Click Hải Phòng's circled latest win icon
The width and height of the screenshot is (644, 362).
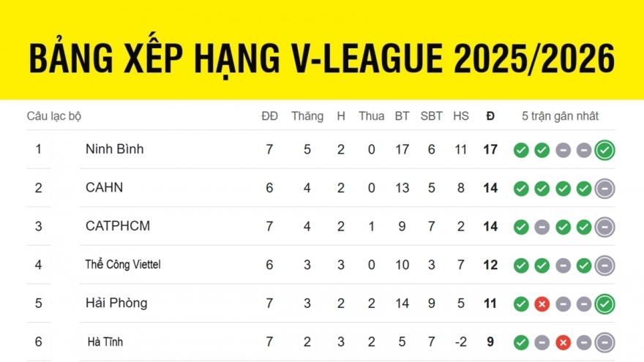604,303
